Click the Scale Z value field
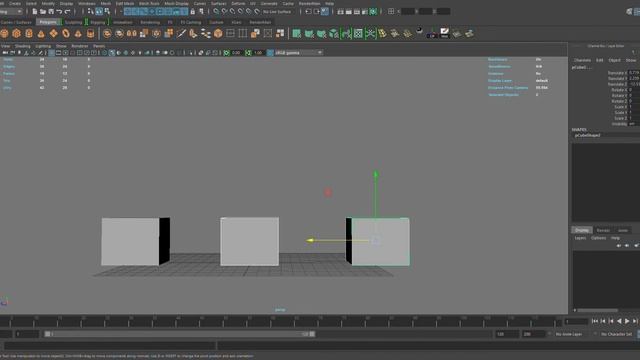 pos(634,118)
